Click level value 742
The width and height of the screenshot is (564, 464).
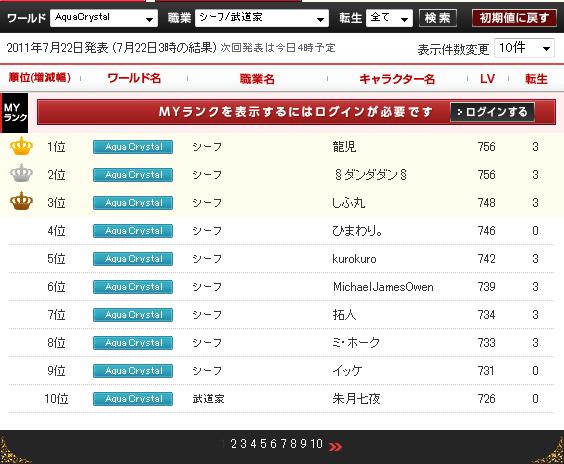[x=487, y=259]
